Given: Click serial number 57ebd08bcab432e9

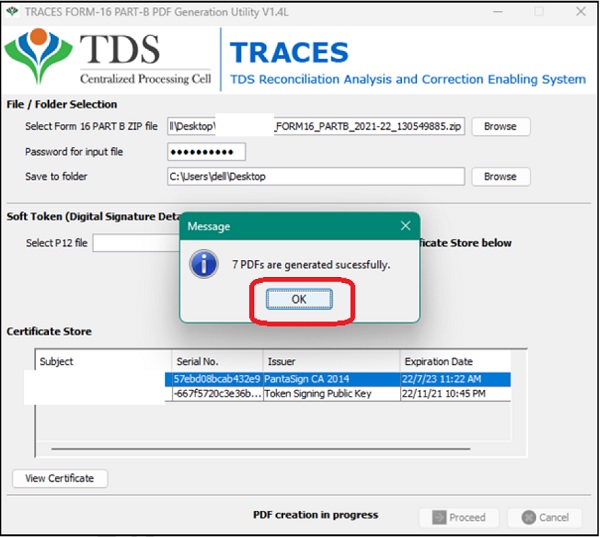Looking at the screenshot, I should (x=217, y=379).
